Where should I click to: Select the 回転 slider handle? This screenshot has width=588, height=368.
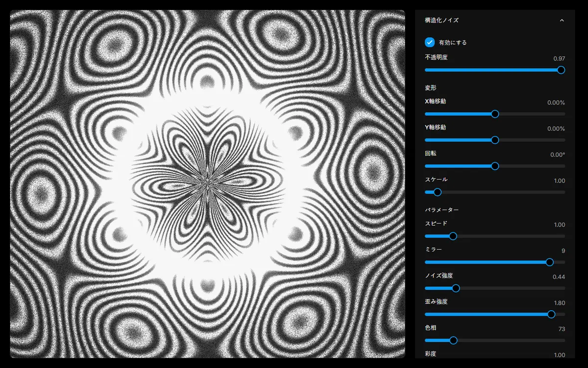tap(495, 166)
